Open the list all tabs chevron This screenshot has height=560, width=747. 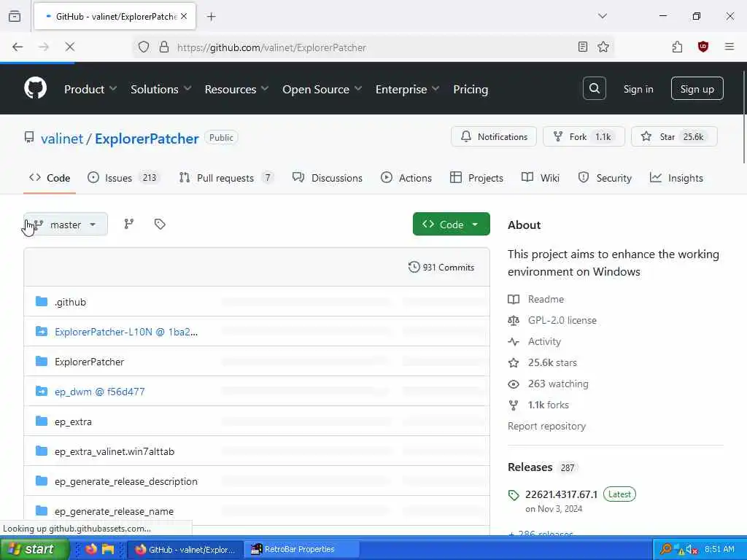coord(603,16)
